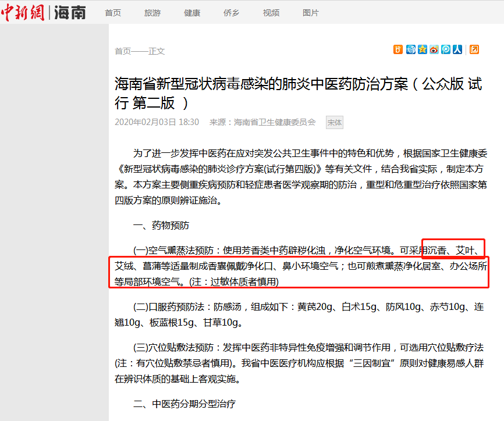
Task: Share to QZone with the yellow star icon
Action: click(423, 49)
